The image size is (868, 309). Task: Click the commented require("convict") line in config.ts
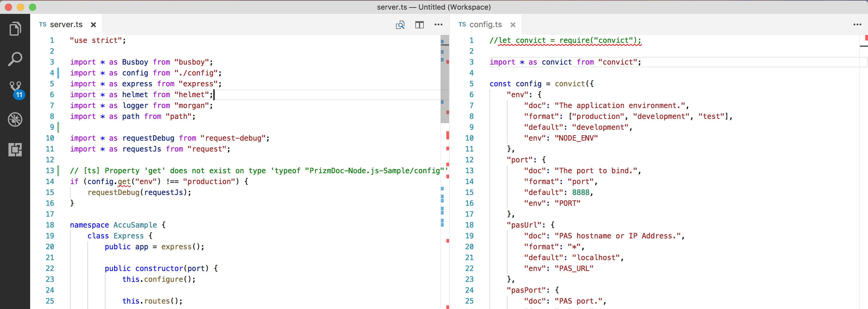click(x=565, y=40)
